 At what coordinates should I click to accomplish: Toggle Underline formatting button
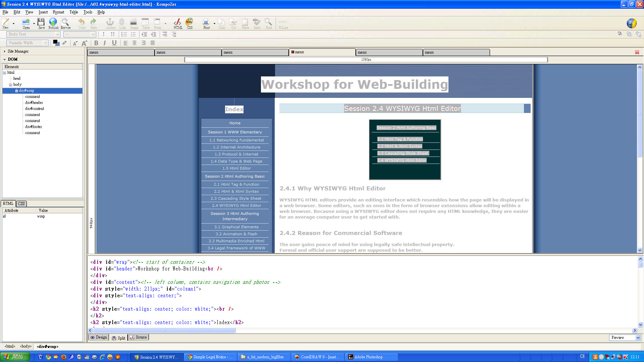(x=114, y=43)
